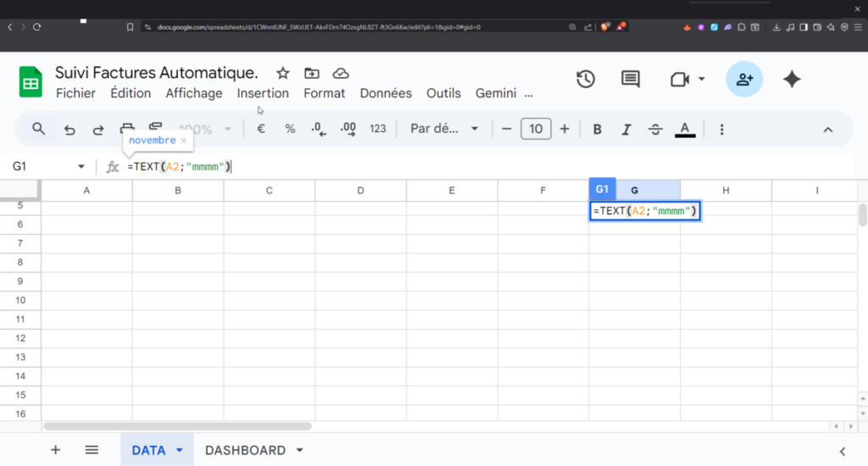Select row 10 header
Image resolution: width=868 pixels, height=466 pixels.
[20, 301]
